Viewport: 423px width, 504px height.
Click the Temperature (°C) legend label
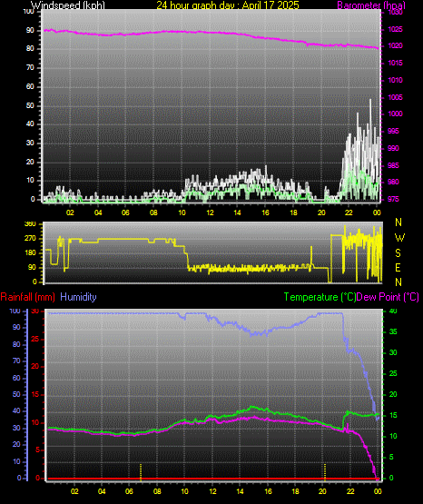pos(320,297)
